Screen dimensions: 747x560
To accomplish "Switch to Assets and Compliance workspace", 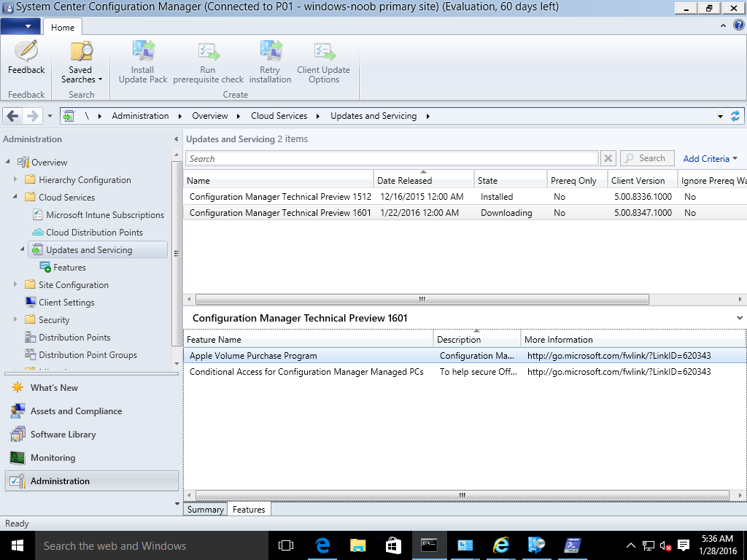I will [76, 411].
